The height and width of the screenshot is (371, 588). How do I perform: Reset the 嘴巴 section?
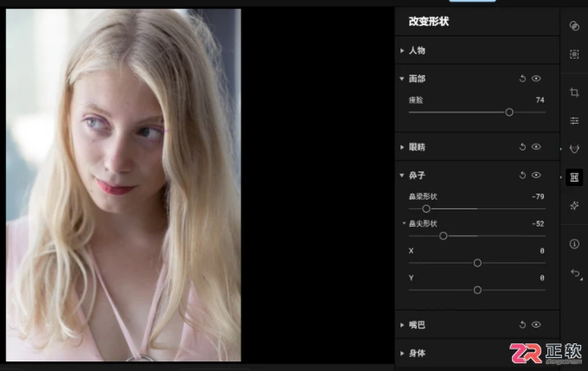(522, 325)
